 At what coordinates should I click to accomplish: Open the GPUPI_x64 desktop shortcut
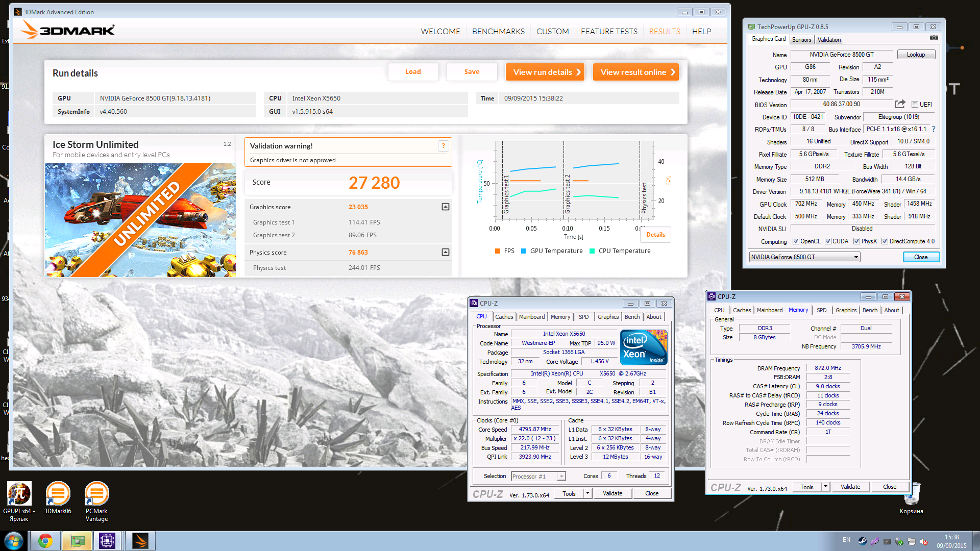tap(19, 502)
